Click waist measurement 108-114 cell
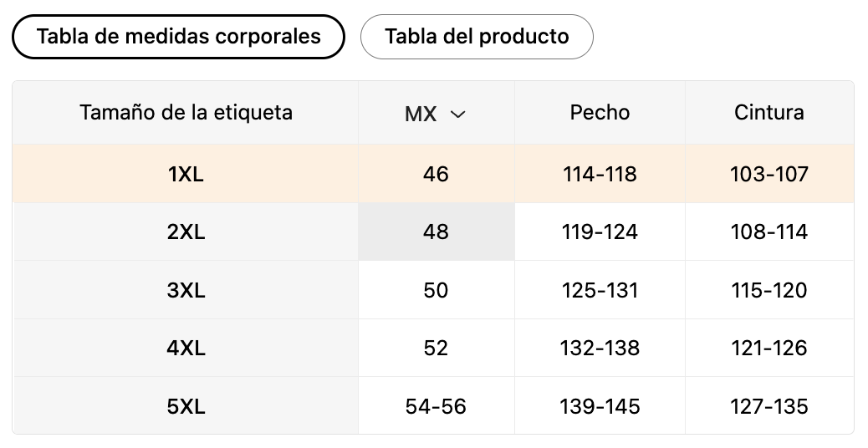868x448 pixels. coord(768,232)
